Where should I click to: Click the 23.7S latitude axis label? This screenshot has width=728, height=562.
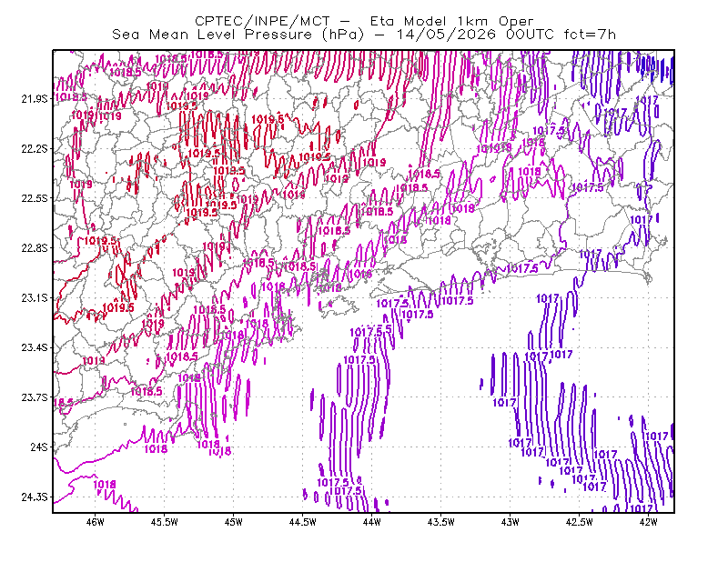click(35, 397)
